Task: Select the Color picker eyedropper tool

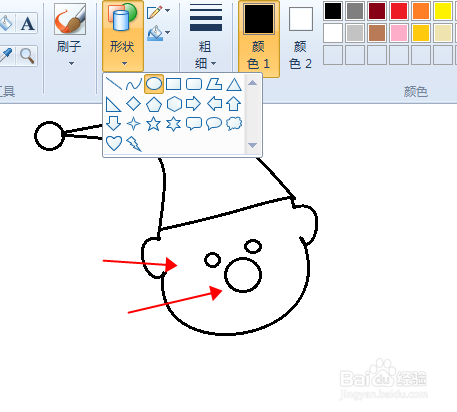Action: point(6,56)
